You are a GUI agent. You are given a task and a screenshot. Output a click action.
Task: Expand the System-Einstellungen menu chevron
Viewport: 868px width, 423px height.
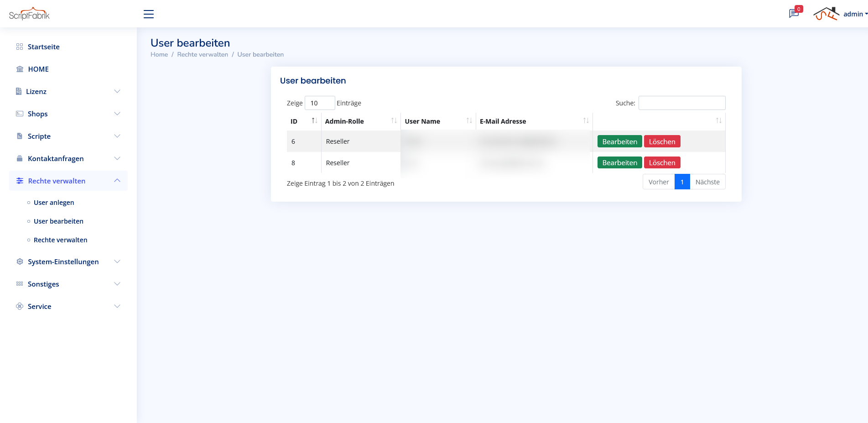click(117, 261)
